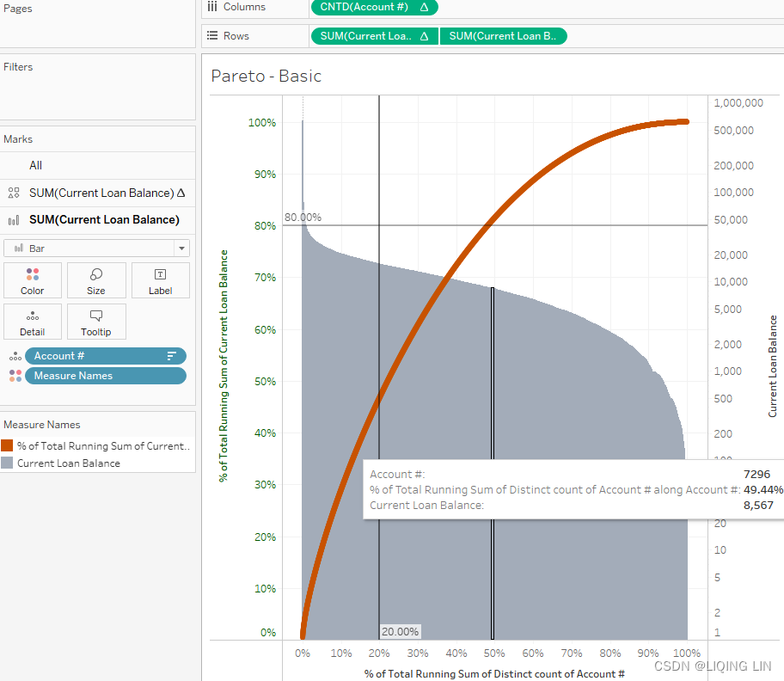Click the right axis title 'Current Loan Balance'
The width and height of the screenshot is (784, 681).
pyautogui.click(x=773, y=366)
